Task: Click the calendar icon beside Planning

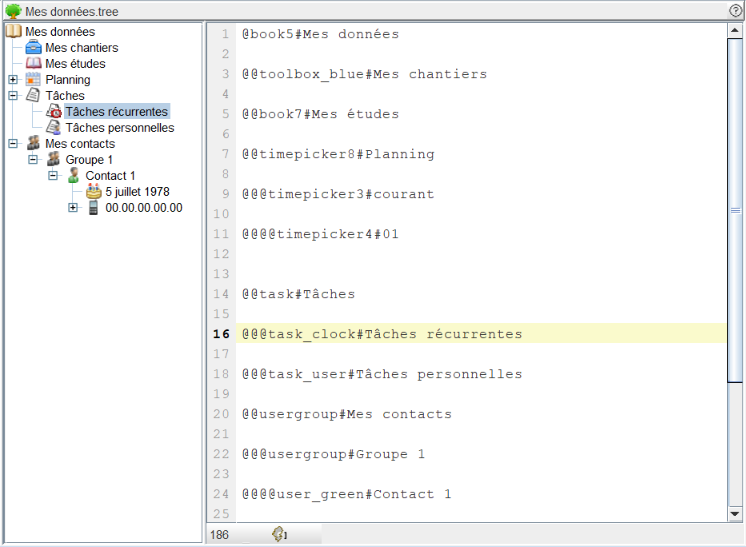Action: pos(33,79)
